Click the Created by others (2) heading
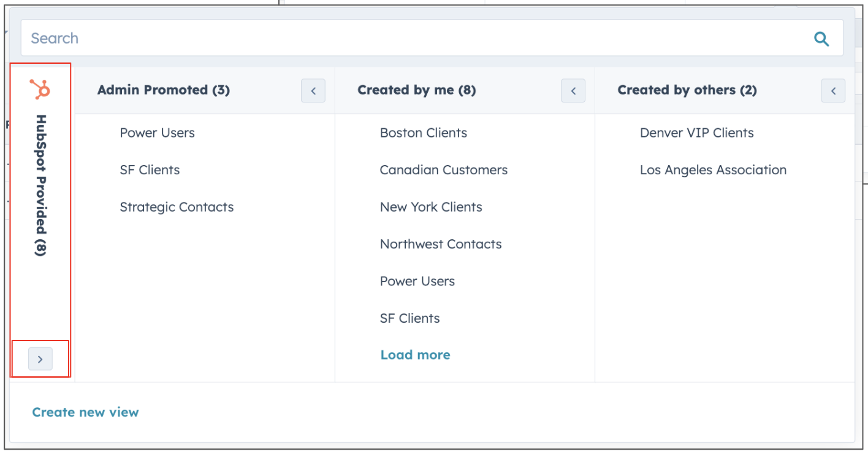The height and width of the screenshot is (454, 868). [687, 90]
